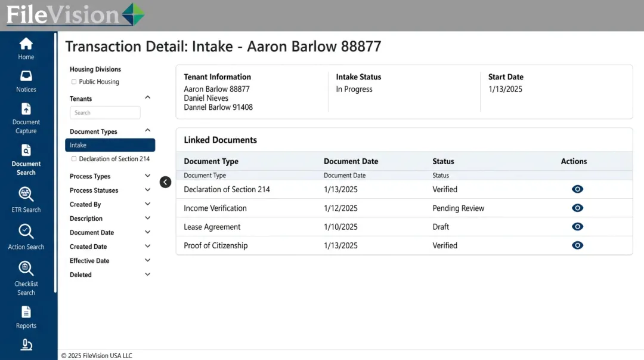The image size is (644, 360).
Task: Expand the Created Date filter
Action: click(147, 246)
